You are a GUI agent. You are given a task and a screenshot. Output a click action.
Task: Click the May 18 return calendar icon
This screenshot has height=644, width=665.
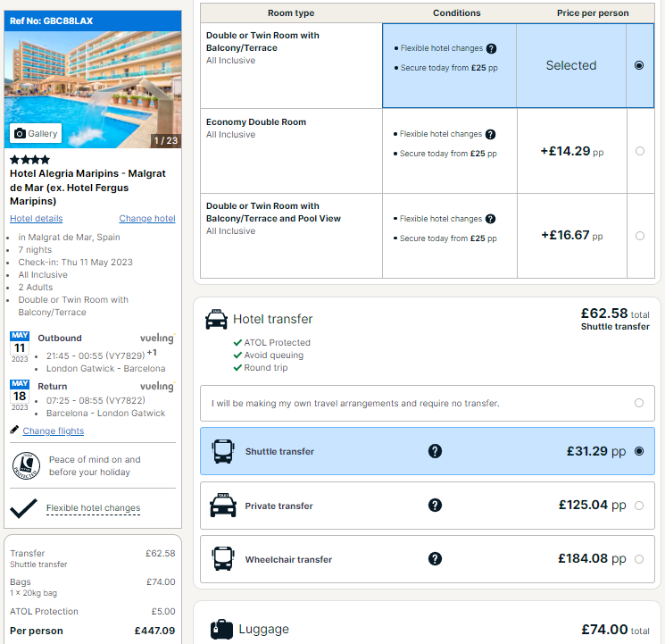20,396
